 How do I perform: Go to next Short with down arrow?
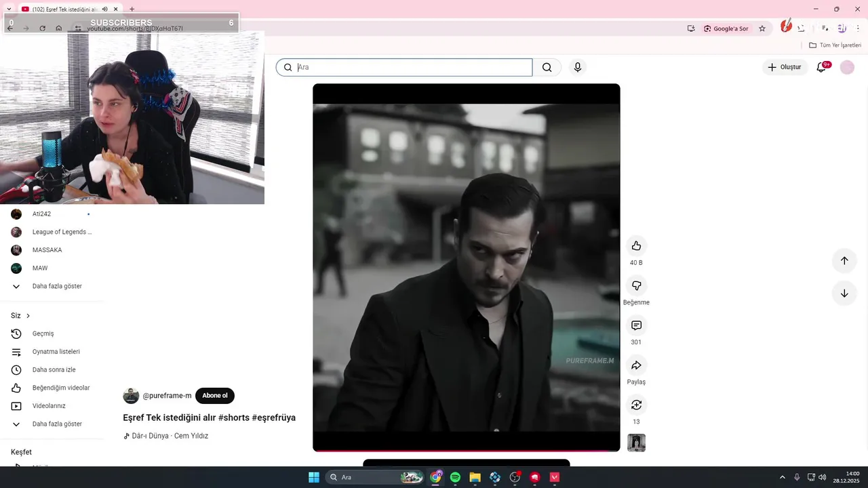[844, 293]
